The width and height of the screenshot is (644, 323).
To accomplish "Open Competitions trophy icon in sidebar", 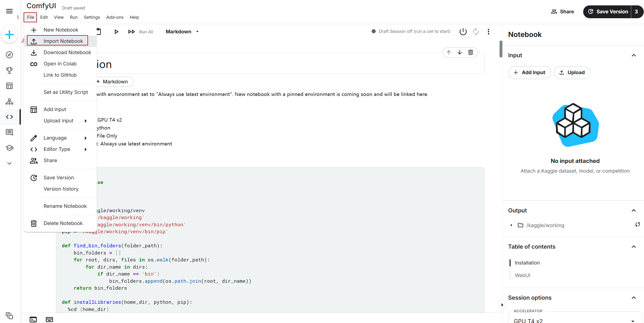I will tap(9, 70).
